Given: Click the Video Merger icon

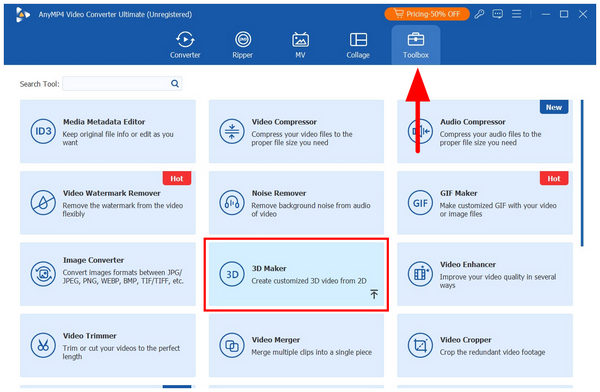Looking at the screenshot, I should (x=232, y=345).
